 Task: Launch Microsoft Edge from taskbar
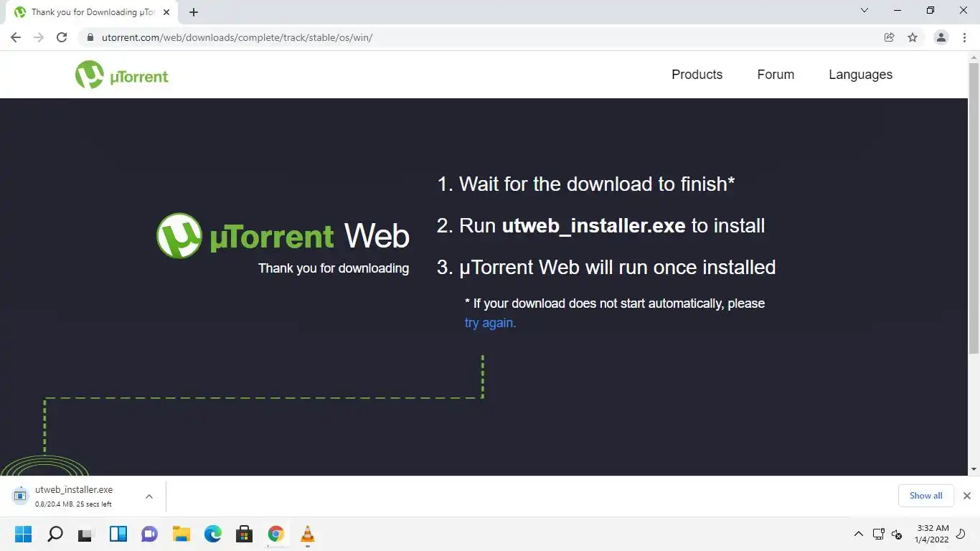pos(212,534)
